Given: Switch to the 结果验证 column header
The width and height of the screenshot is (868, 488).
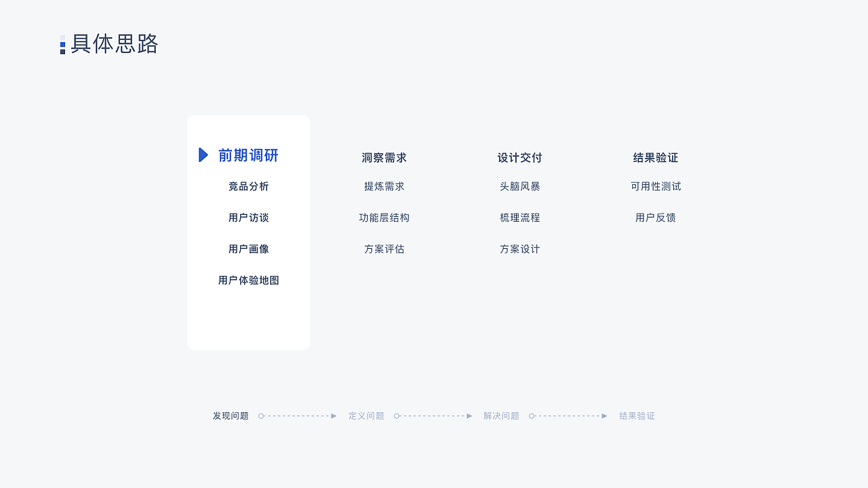Looking at the screenshot, I should tap(655, 157).
